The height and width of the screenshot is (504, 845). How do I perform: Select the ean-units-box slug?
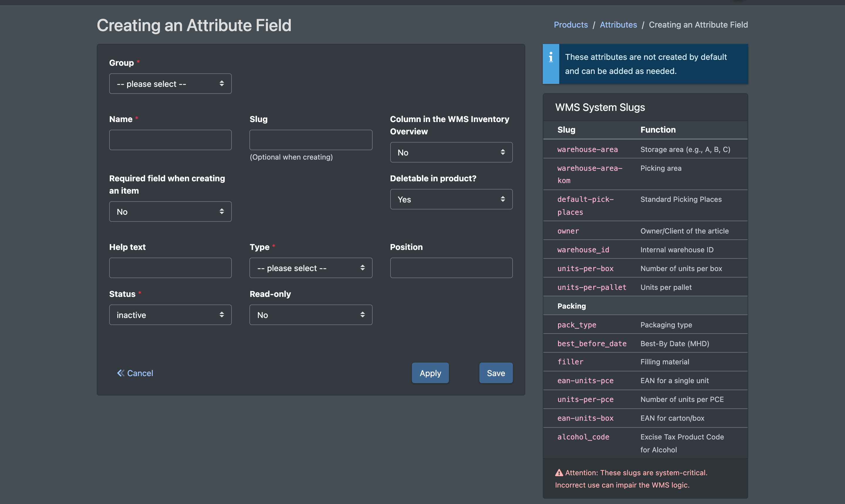coord(585,418)
